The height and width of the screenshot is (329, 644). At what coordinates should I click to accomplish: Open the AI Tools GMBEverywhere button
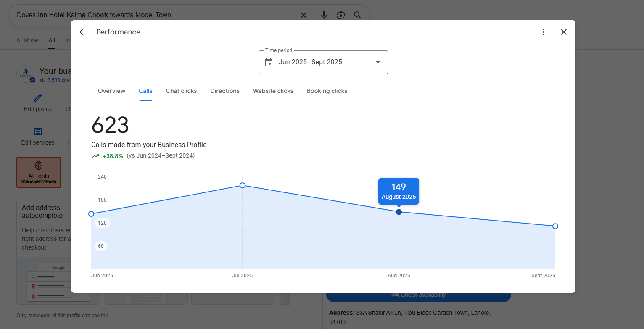(x=39, y=172)
